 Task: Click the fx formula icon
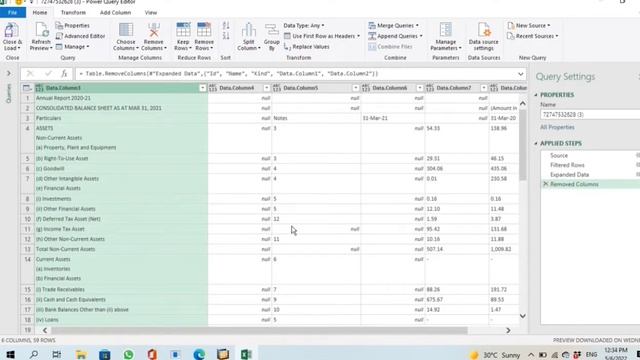tap(64, 73)
